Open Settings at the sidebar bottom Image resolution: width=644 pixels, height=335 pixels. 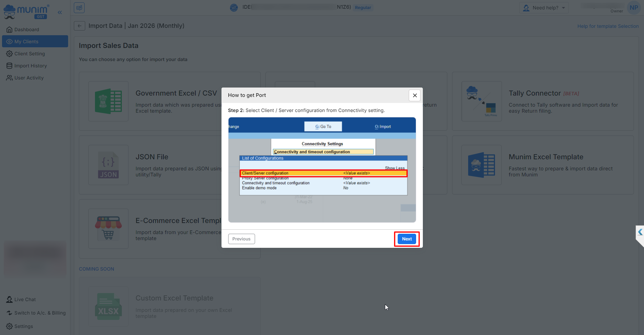coord(23,326)
